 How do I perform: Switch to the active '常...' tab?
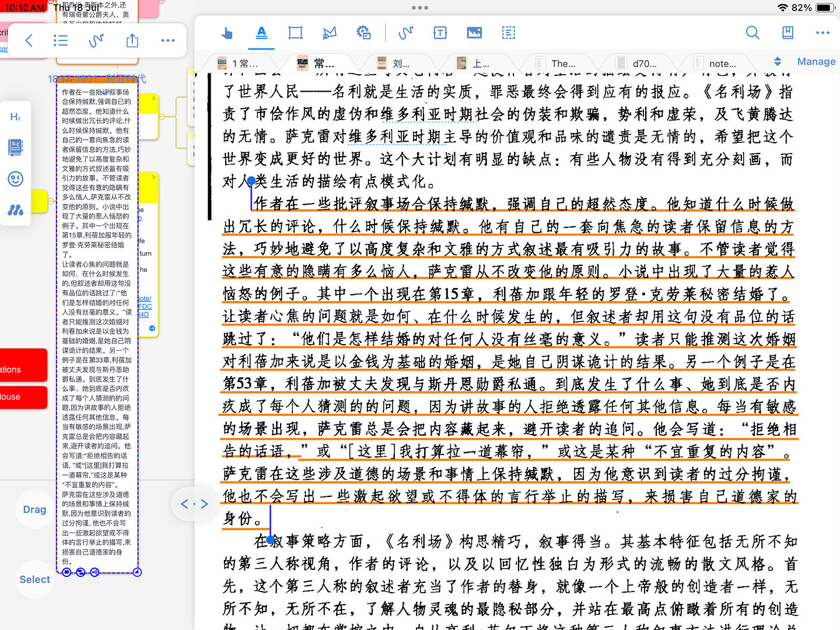(x=318, y=63)
